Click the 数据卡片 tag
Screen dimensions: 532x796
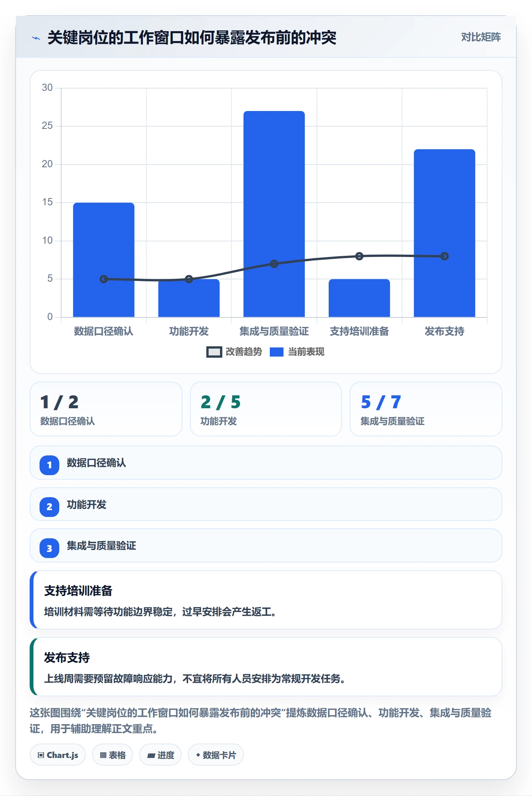(216, 755)
